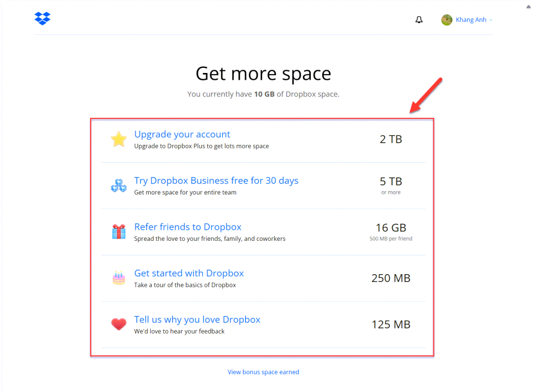Image resolution: width=534 pixels, height=392 pixels.
Task: Open the Get started with Dropbox link
Action: pyautogui.click(x=189, y=273)
